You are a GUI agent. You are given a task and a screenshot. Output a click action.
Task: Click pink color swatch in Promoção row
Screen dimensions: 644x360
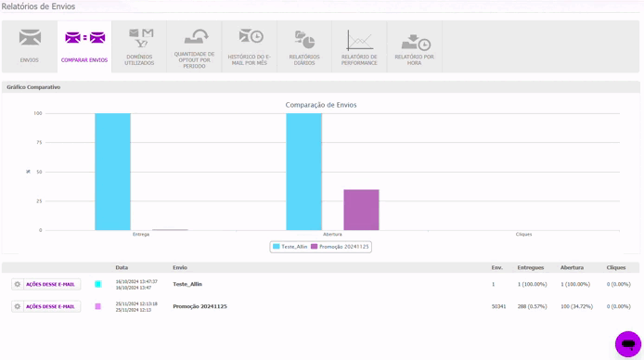[97, 306]
